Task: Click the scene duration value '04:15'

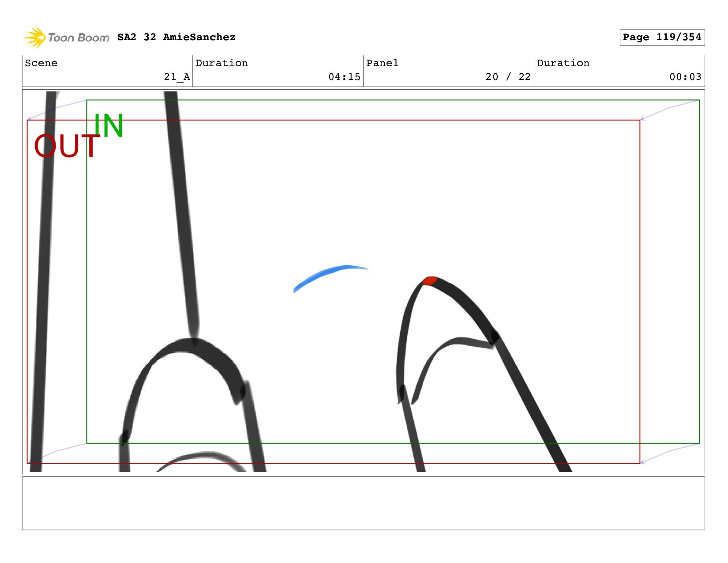Action: [x=344, y=77]
